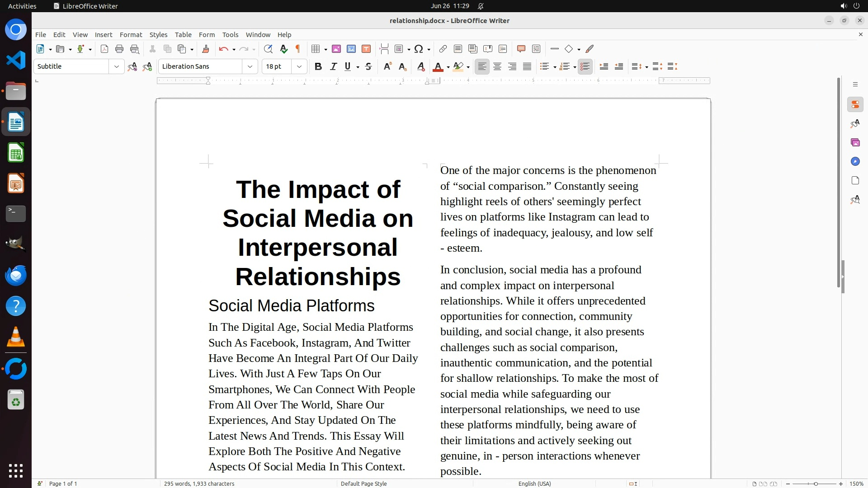Open the 18 pt font size dropdown
The width and height of the screenshot is (868, 488).
click(x=299, y=67)
